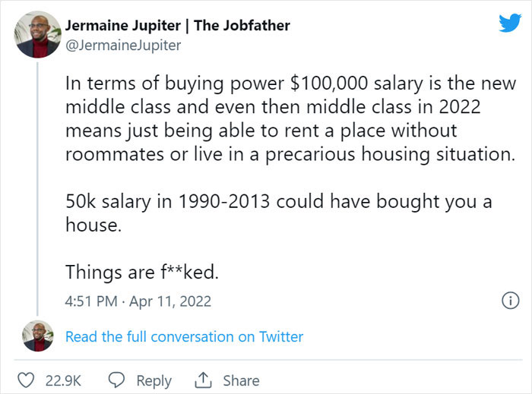Click the 4:51 PM time text

[92, 301]
